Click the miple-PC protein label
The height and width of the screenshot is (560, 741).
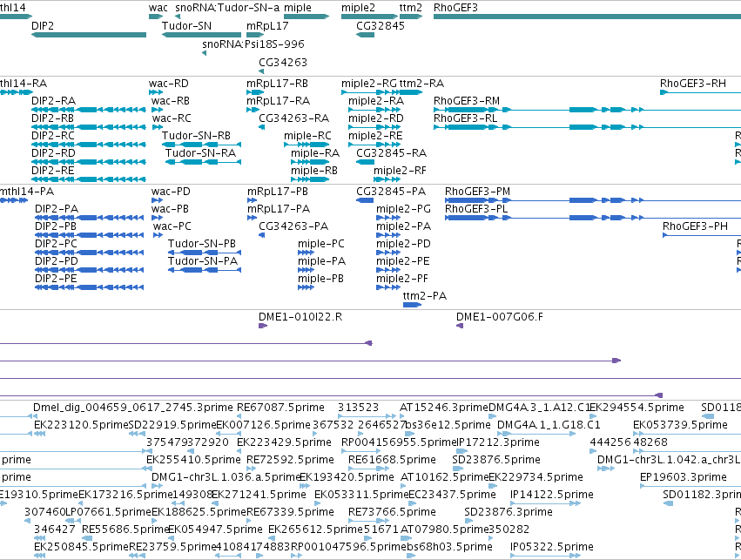coord(321,244)
